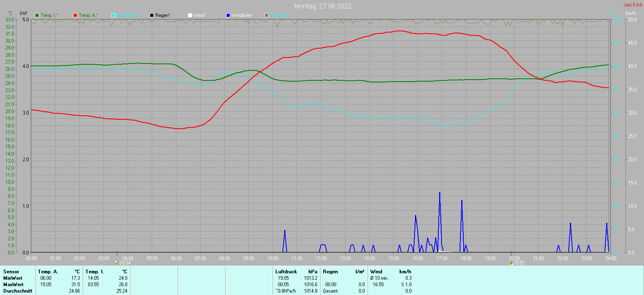This screenshot has width=644, height=295.
Task: Click the sunset icon at 19:52
Action: [511, 262]
